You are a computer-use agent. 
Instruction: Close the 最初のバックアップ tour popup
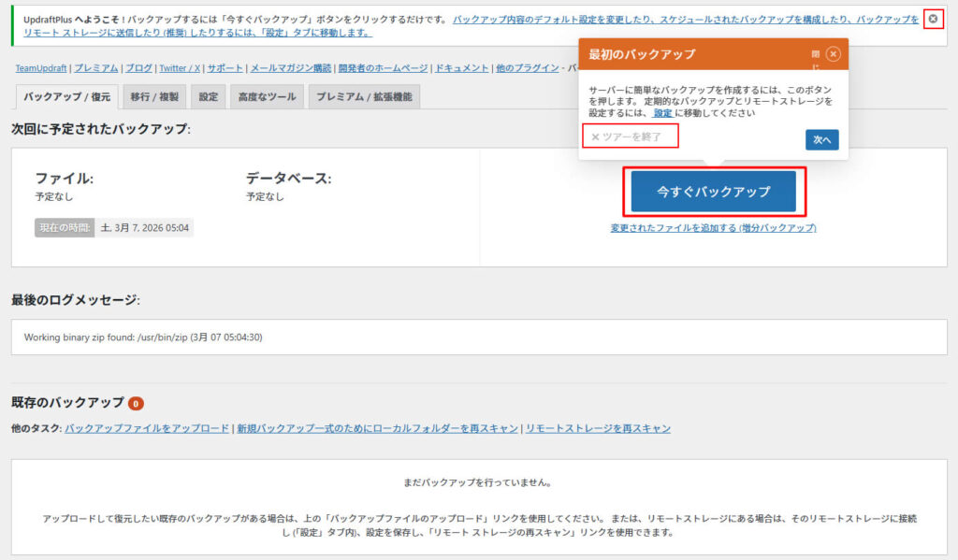[x=832, y=54]
